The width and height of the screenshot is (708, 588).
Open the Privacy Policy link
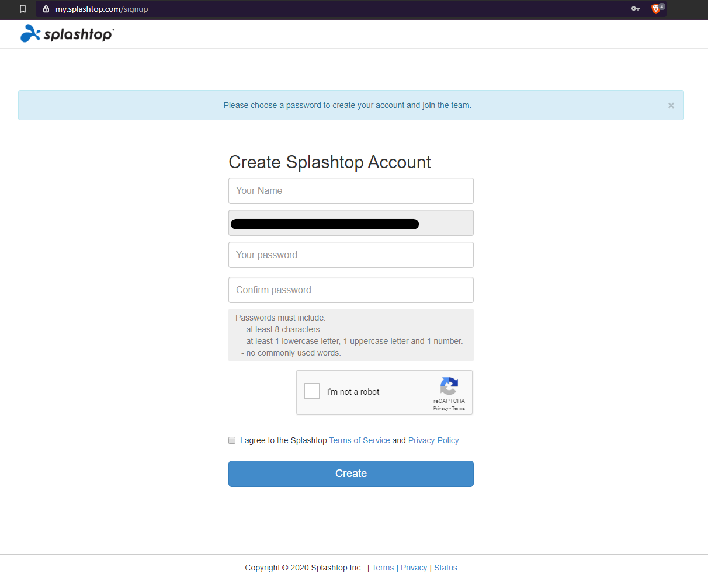click(433, 440)
